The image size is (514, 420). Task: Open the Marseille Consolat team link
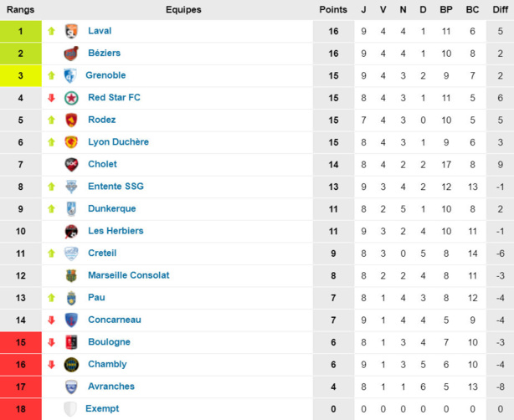(x=128, y=275)
